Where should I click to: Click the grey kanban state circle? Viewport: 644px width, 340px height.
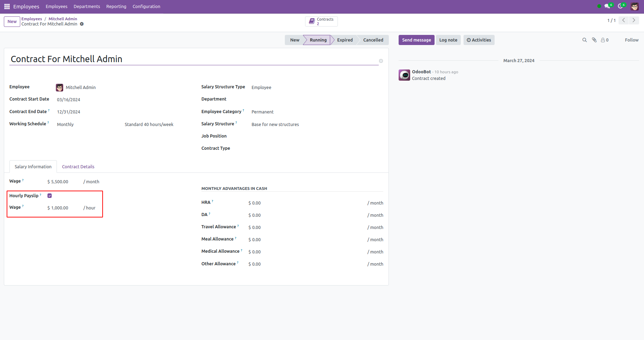click(381, 61)
